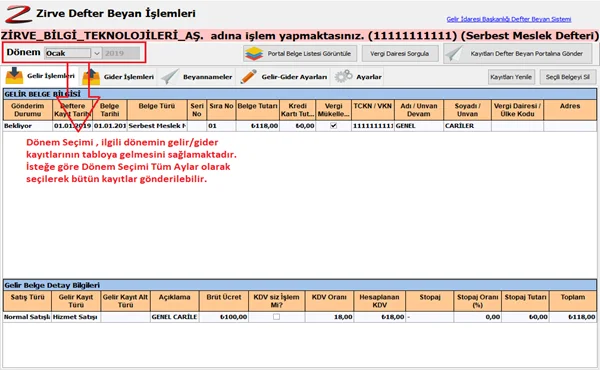Click the Seçili Belgeyi Sil button
Screen dimensions: 600x370
(568, 77)
